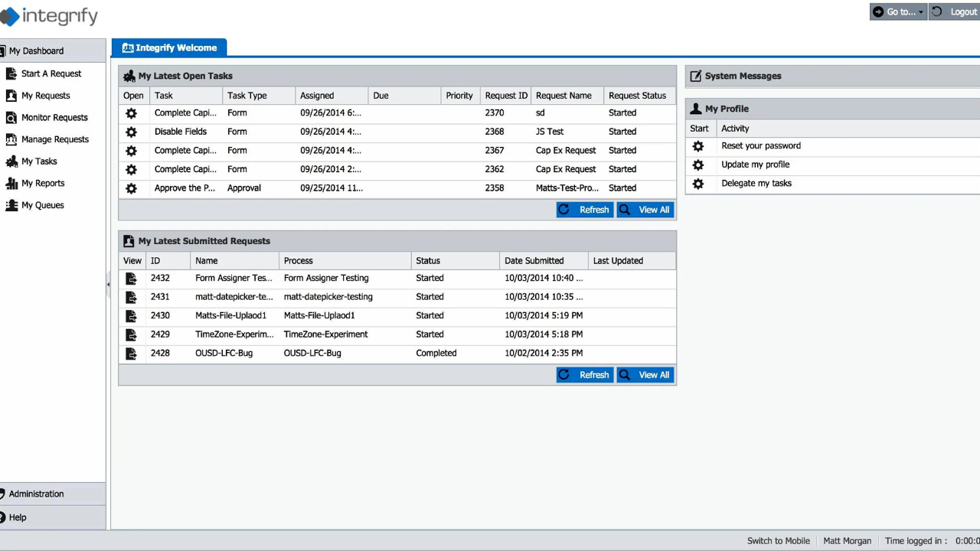
Task: View request 2428 document icon
Action: [x=132, y=354]
